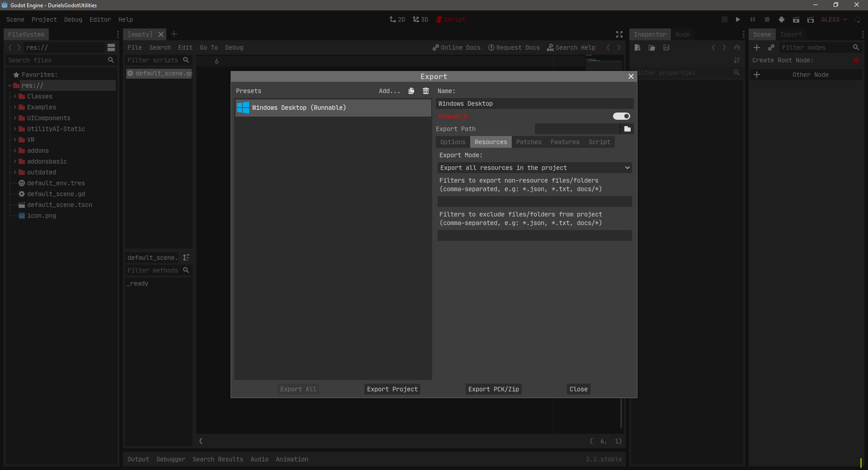
Task: Select default_env.tres file
Action: tap(56, 183)
